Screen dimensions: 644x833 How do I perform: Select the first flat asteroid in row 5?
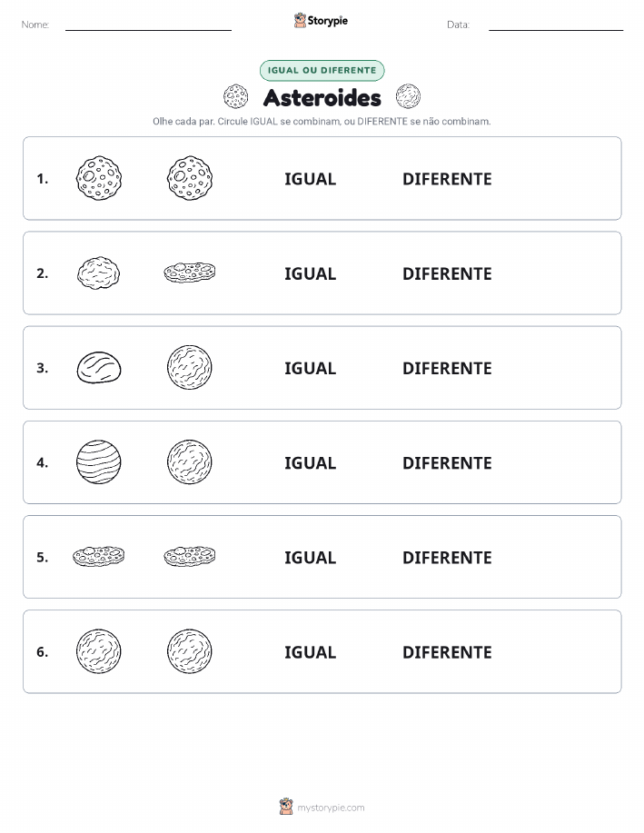click(x=99, y=556)
